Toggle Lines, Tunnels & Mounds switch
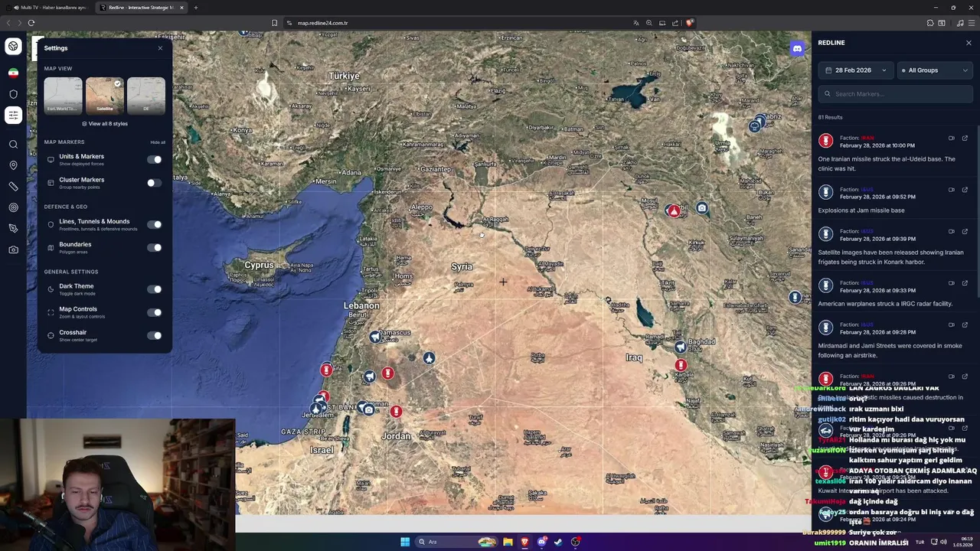980x551 pixels. [155, 224]
